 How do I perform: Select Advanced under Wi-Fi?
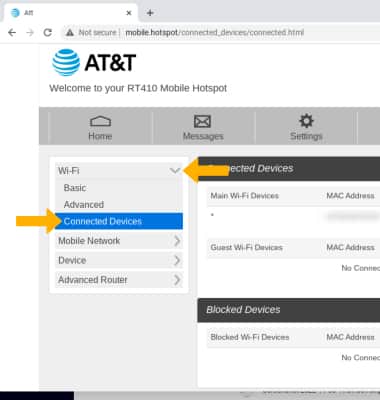[84, 204]
